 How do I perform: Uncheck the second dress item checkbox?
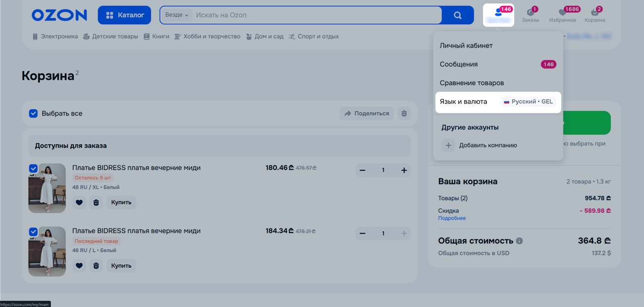pos(33,232)
